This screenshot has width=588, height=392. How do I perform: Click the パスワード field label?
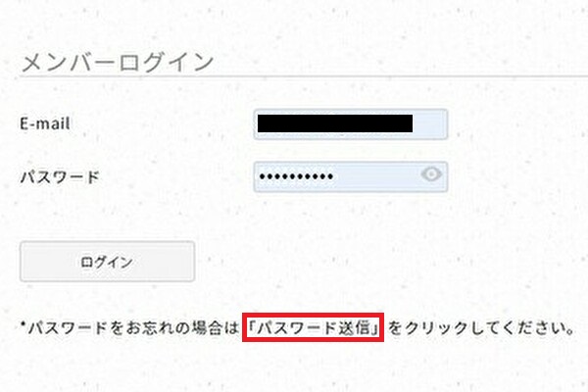[59, 176]
